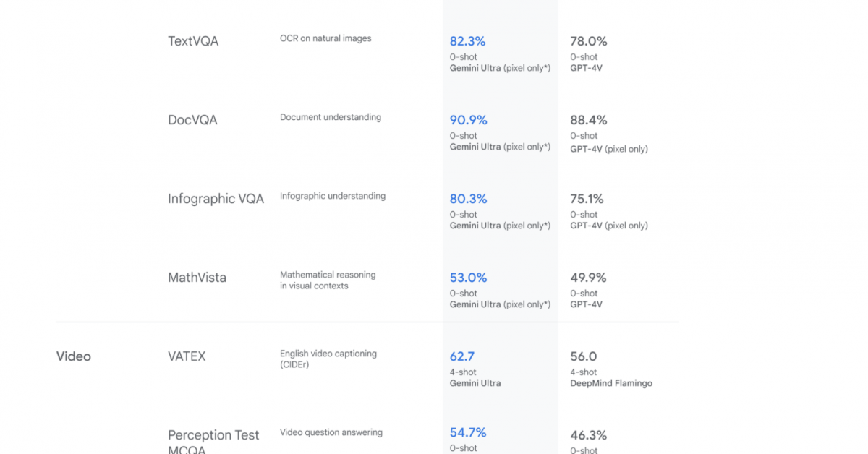Image resolution: width=868 pixels, height=454 pixels.
Task: Click the 62.7 VATEX Gemini score
Action: coord(463,356)
